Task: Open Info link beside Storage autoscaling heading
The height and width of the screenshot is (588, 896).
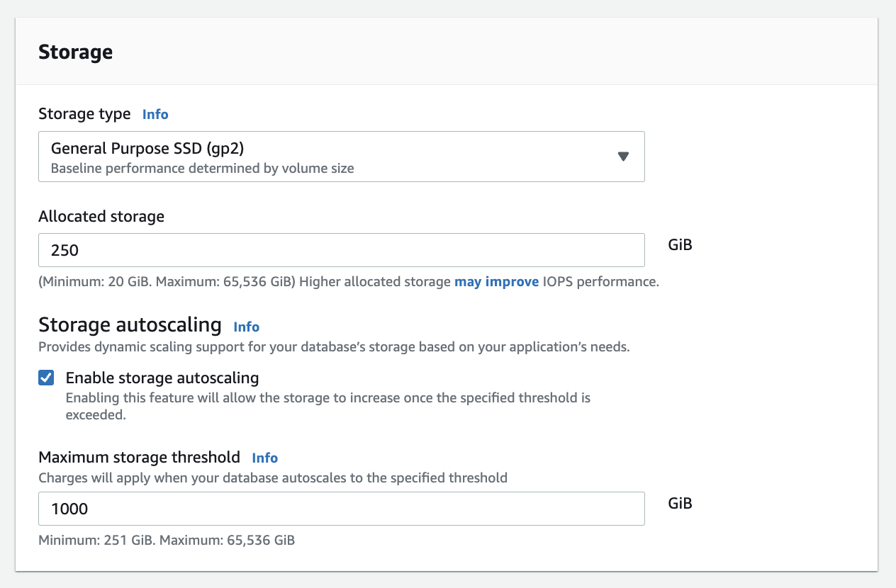Action: pyautogui.click(x=246, y=327)
